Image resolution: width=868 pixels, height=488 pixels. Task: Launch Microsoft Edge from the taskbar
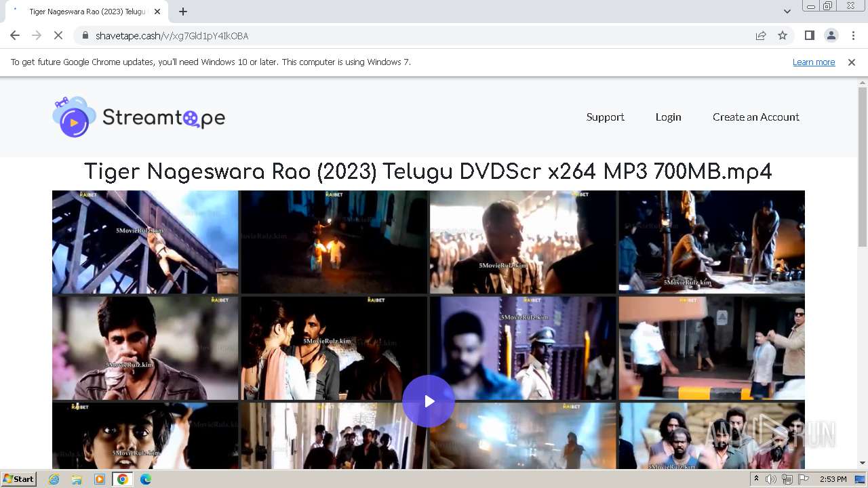[x=146, y=479]
